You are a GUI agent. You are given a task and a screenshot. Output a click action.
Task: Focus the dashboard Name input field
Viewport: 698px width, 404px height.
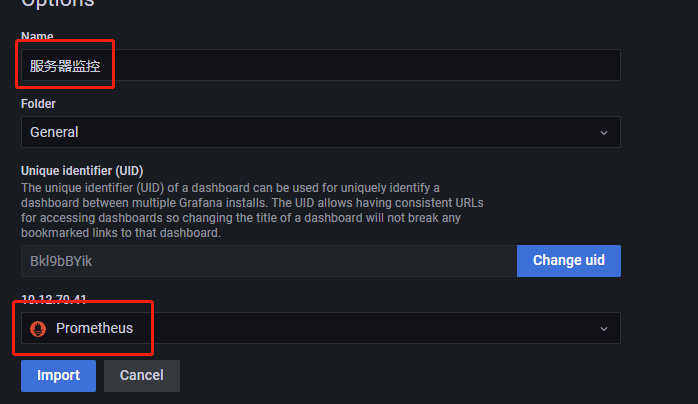321,65
